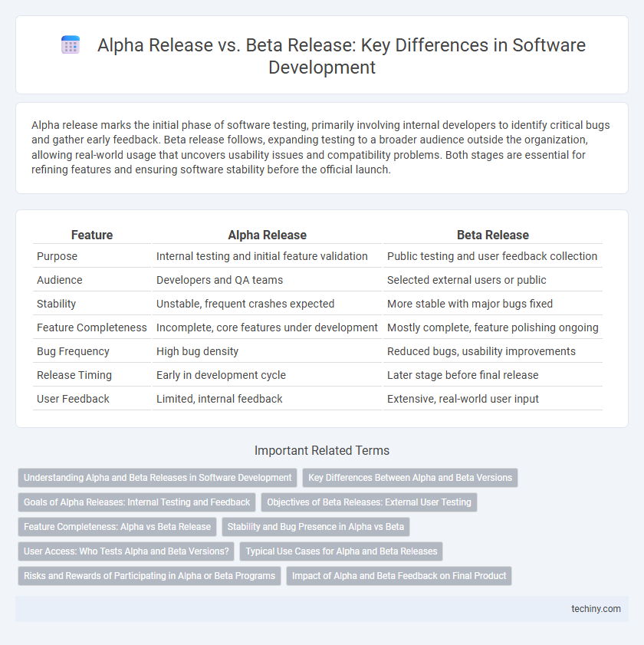Viewport: 644px width, 645px height.
Task: Click 'Later stage before final release' cell
Action: [493, 375]
